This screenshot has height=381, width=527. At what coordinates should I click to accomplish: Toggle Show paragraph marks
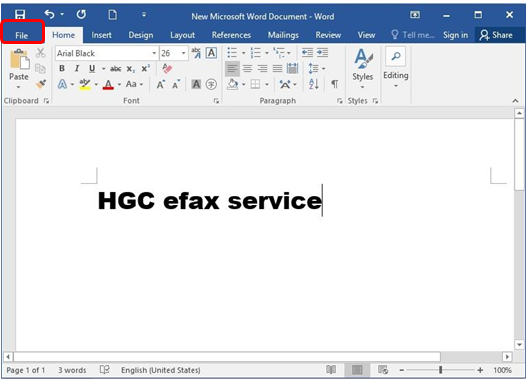[x=334, y=84]
